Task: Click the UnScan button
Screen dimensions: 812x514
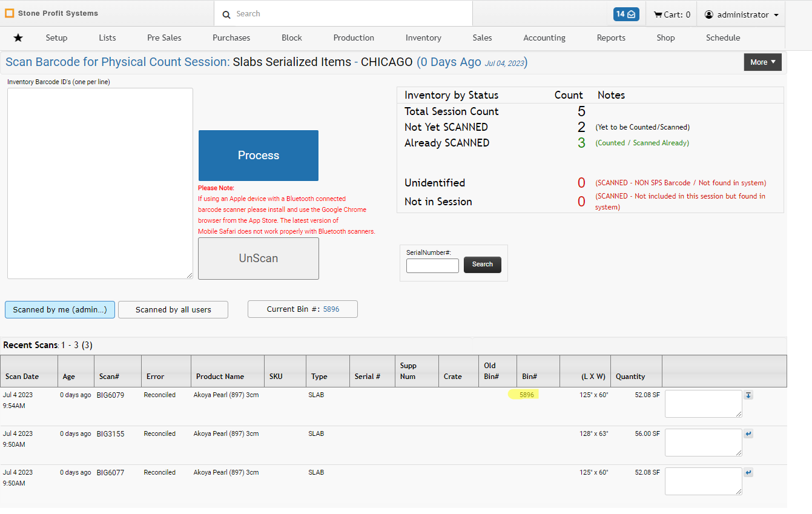Action: pyautogui.click(x=259, y=259)
